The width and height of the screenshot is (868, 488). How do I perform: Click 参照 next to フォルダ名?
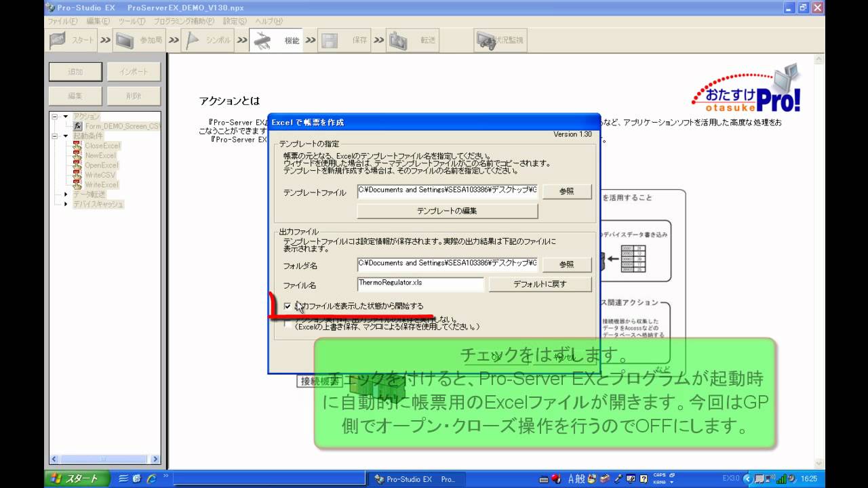tap(566, 264)
